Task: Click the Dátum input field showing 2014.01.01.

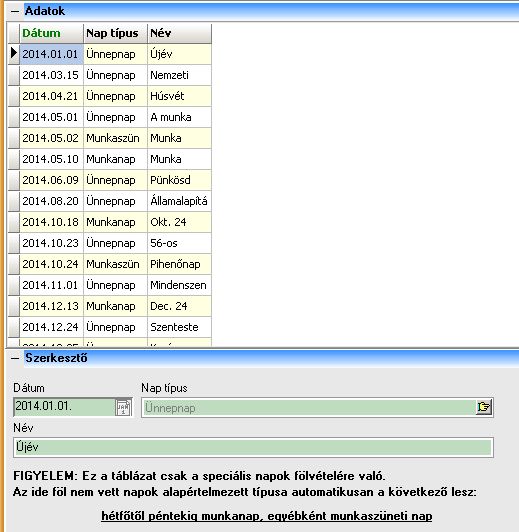Action: (64, 406)
